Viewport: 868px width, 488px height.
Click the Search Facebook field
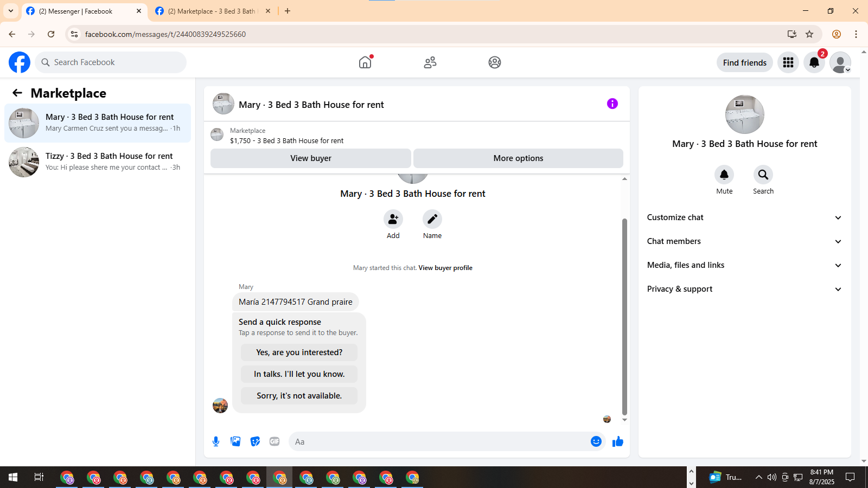[111, 62]
